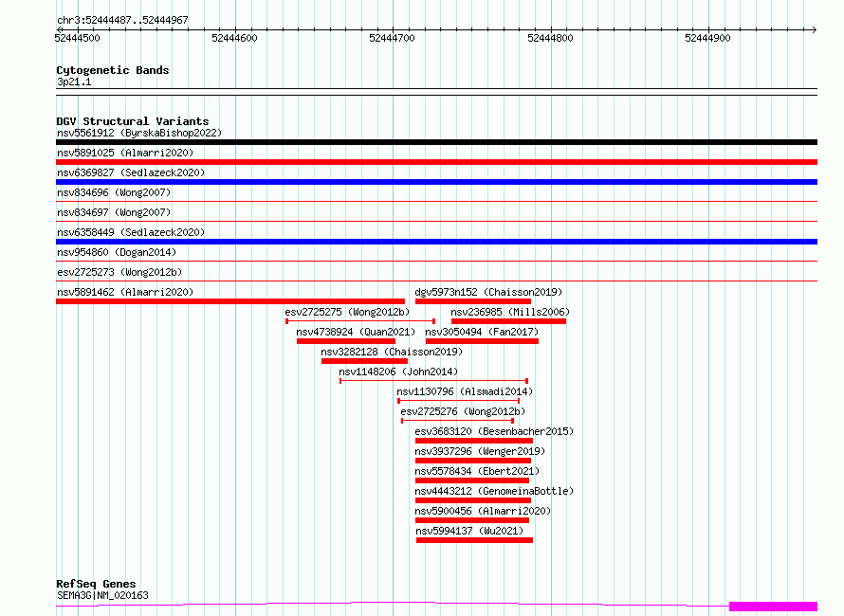
Task: Click the chr3:52444487..52444967 region label
Action: tap(122, 20)
